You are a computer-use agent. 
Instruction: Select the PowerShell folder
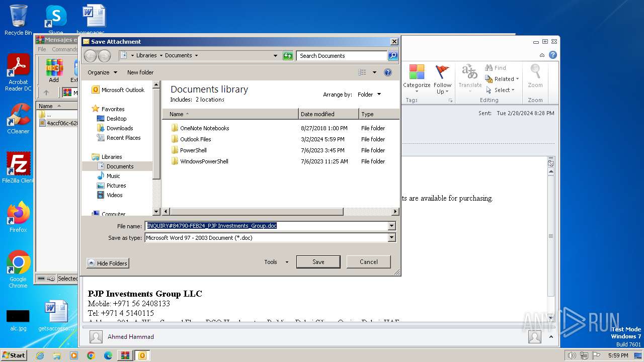point(193,150)
